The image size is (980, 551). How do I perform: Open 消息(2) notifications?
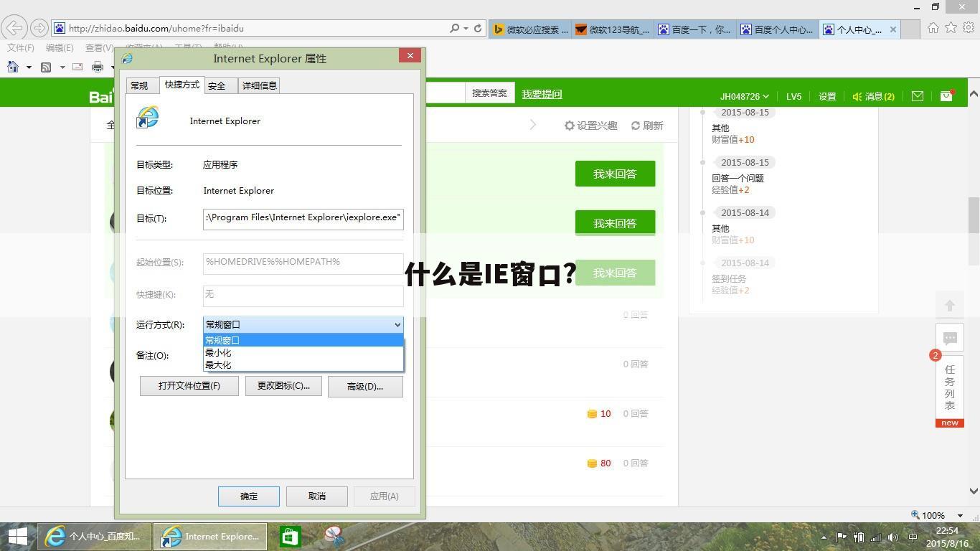tap(873, 96)
